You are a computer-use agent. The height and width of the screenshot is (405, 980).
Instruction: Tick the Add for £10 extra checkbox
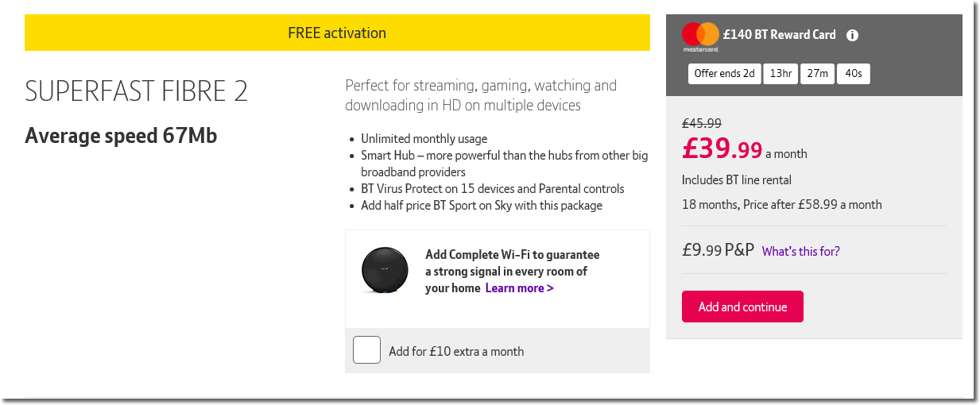point(366,350)
